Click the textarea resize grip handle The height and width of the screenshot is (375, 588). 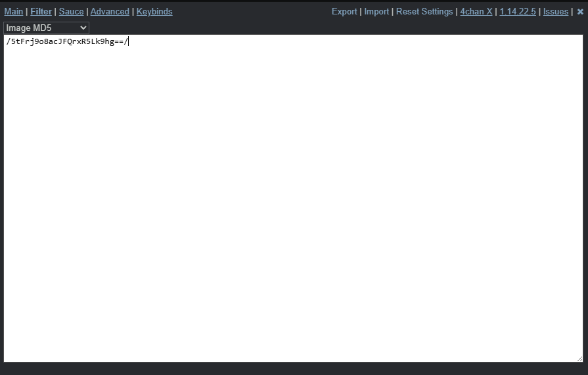(x=579, y=359)
